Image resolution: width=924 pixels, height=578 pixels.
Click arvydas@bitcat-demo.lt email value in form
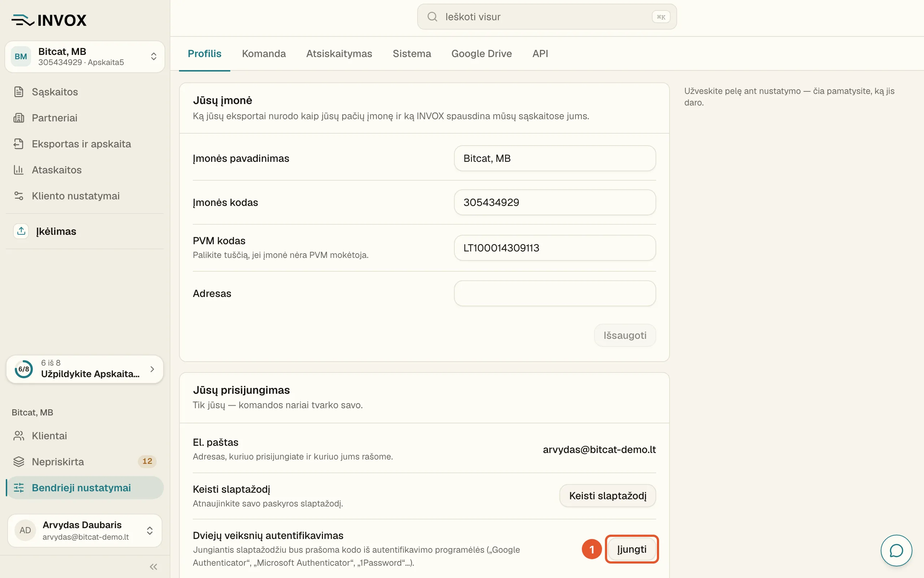click(600, 449)
